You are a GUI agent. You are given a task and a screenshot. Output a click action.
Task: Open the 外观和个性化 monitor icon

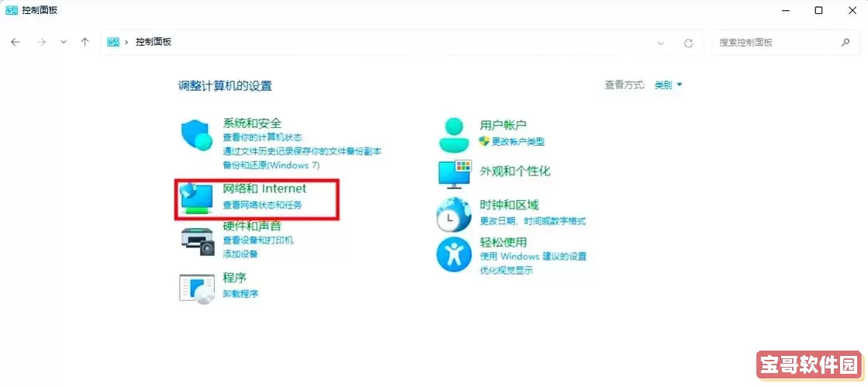click(455, 173)
